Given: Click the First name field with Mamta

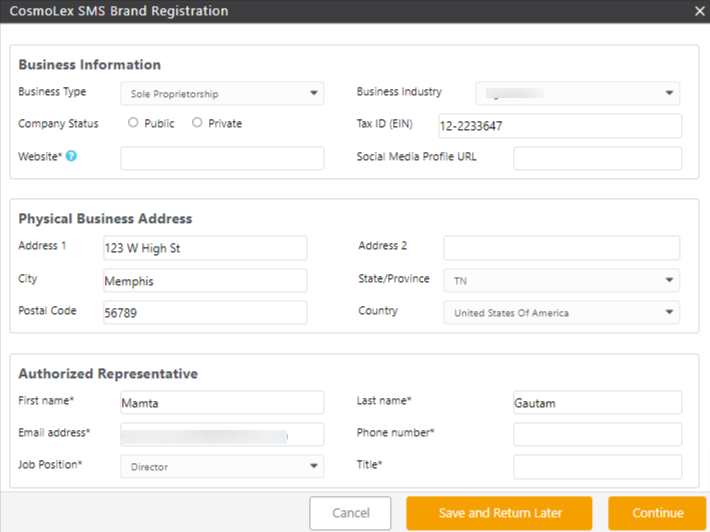Looking at the screenshot, I should click(x=222, y=403).
